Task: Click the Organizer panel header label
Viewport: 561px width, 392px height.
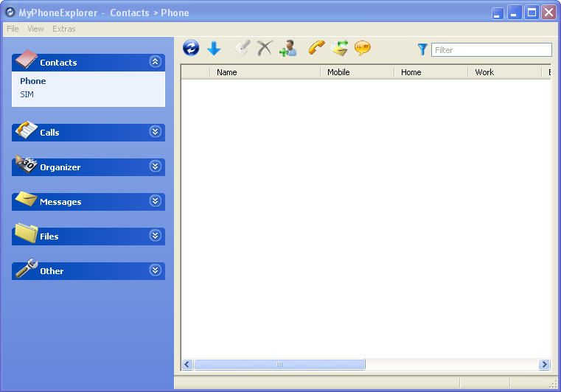Action: 60,167
